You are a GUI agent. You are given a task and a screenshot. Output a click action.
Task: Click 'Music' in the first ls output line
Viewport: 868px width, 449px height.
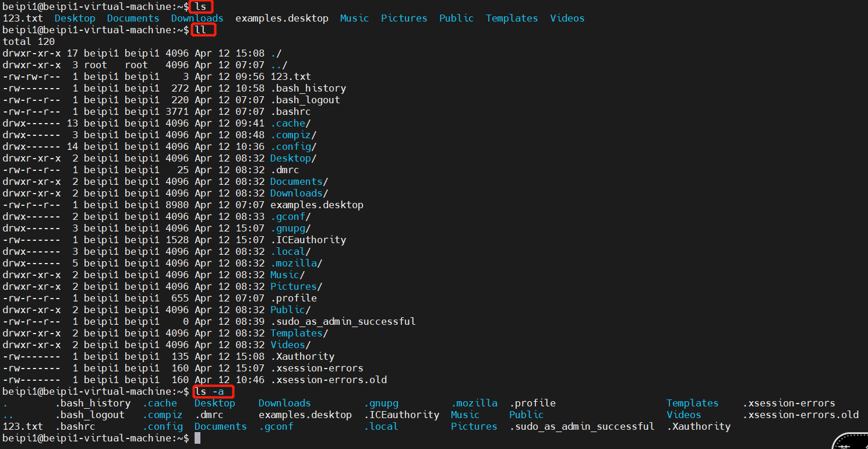pyautogui.click(x=355, y=18)
